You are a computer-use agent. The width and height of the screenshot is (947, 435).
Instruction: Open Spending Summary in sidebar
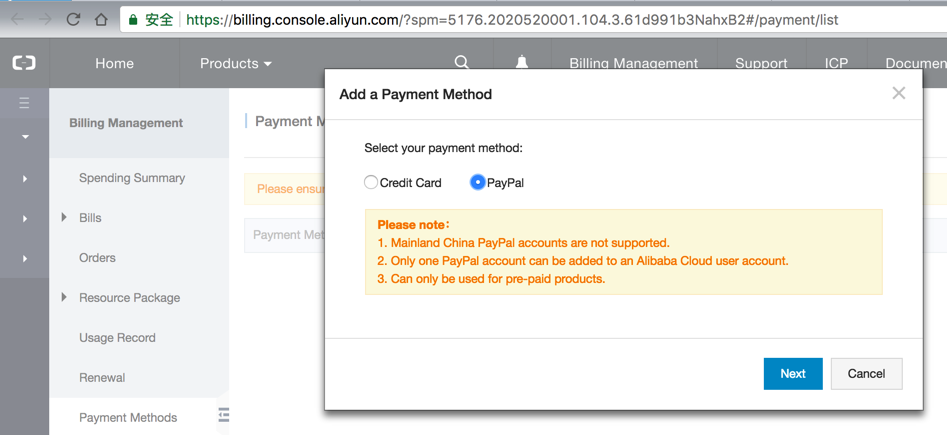coord(132,178)
